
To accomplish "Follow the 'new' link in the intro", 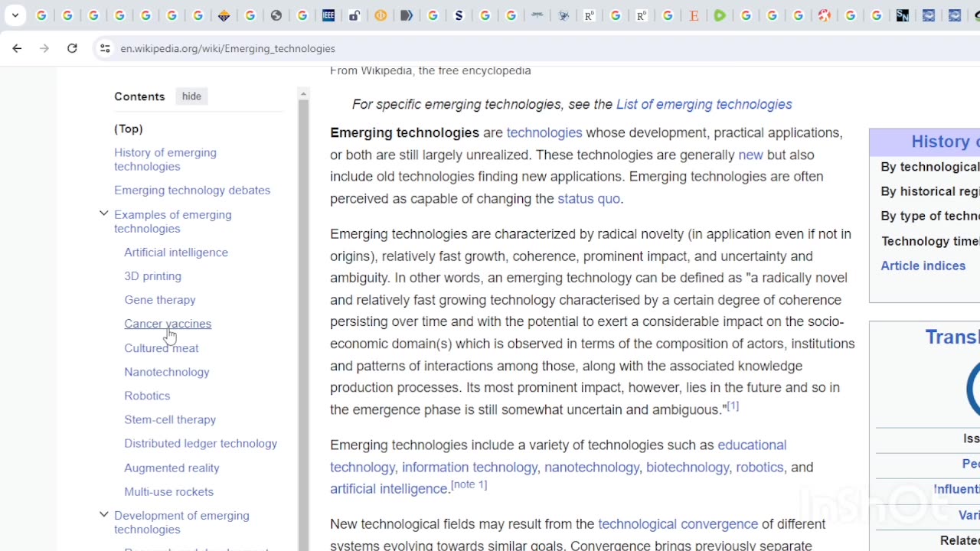I will pyautogui.click(x=750, y=155).
